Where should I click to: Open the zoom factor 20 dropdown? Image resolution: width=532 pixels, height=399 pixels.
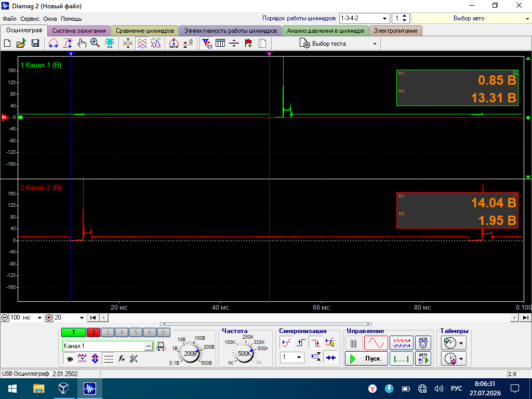click(x=82, y=317)
